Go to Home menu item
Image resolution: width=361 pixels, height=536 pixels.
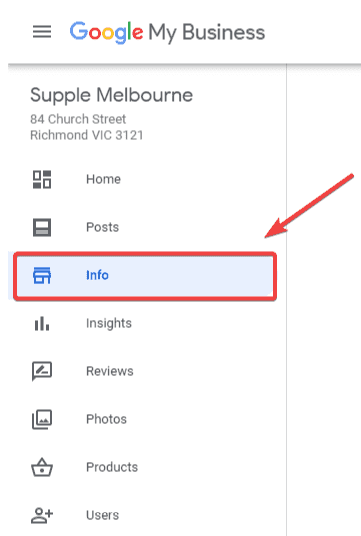(147, 179)
